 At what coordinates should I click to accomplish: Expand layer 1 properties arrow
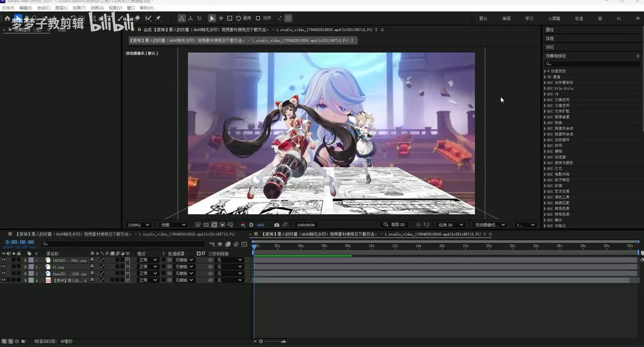[x=25, y=260]
